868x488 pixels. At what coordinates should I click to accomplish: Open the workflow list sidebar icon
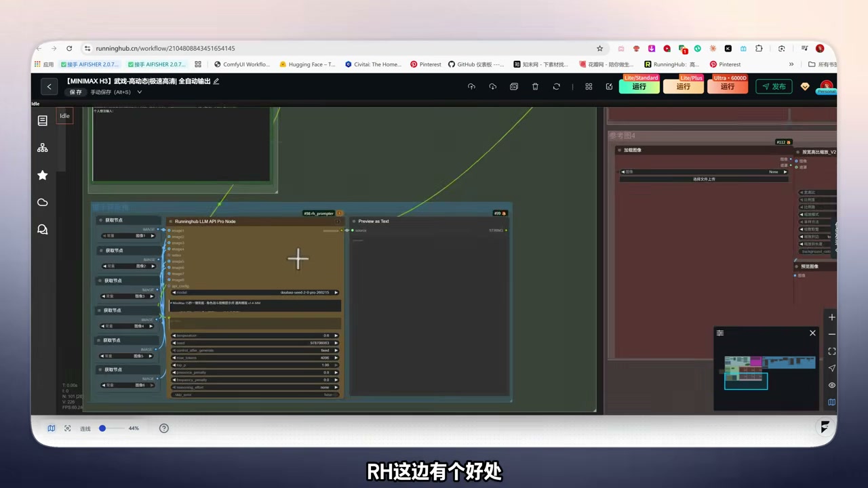(42, 121)
